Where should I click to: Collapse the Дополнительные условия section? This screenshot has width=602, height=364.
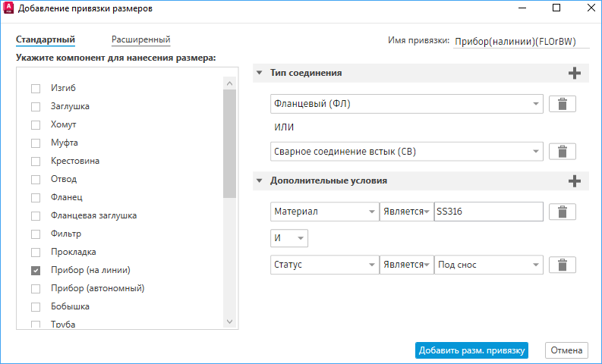(x=260, y=181)
